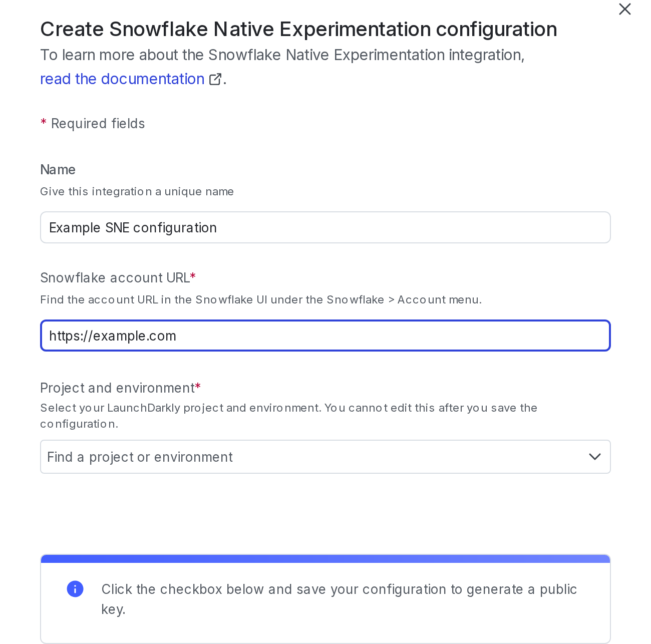The image size is (651, 644).
Task: Click the notice about generating a public key
Action: click(339, 599)
